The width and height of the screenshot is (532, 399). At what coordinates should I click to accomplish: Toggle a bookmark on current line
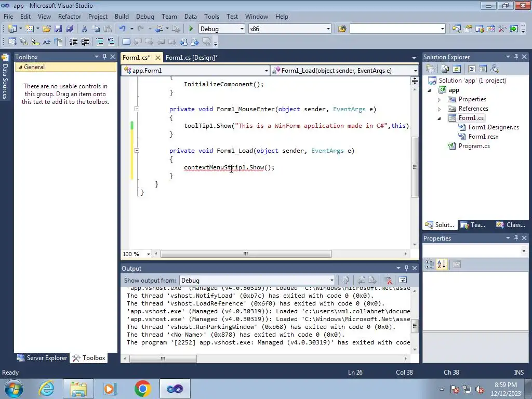[126, 42]
